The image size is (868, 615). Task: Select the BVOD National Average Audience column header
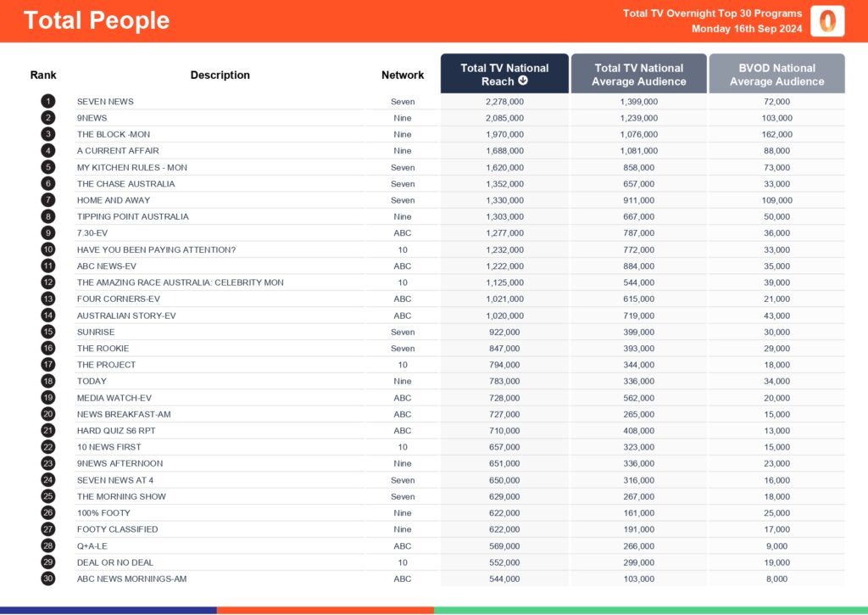(776, 74)
